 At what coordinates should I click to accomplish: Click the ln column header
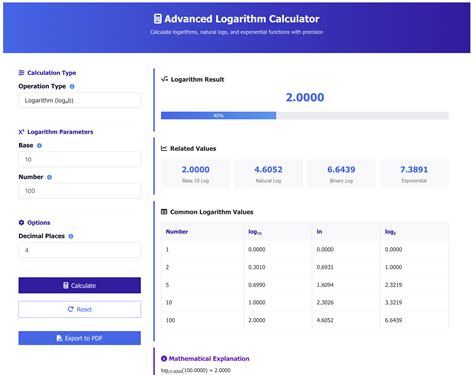click(346, 232)
